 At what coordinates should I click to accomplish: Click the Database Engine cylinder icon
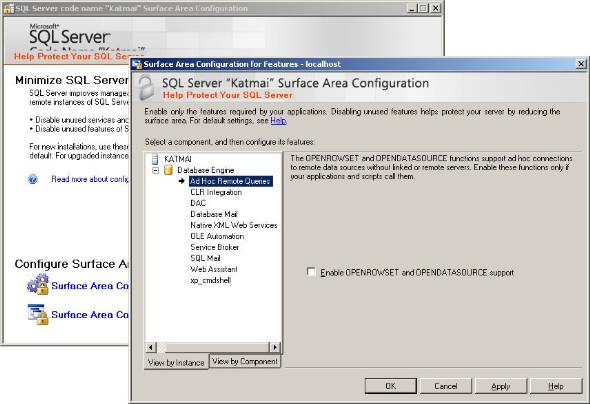coord(169,170)
